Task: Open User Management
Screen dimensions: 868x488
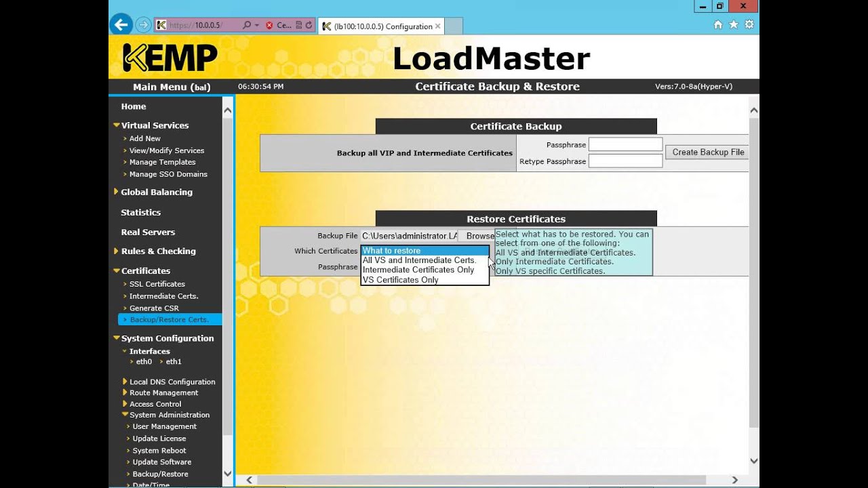Action: (164, 426)
